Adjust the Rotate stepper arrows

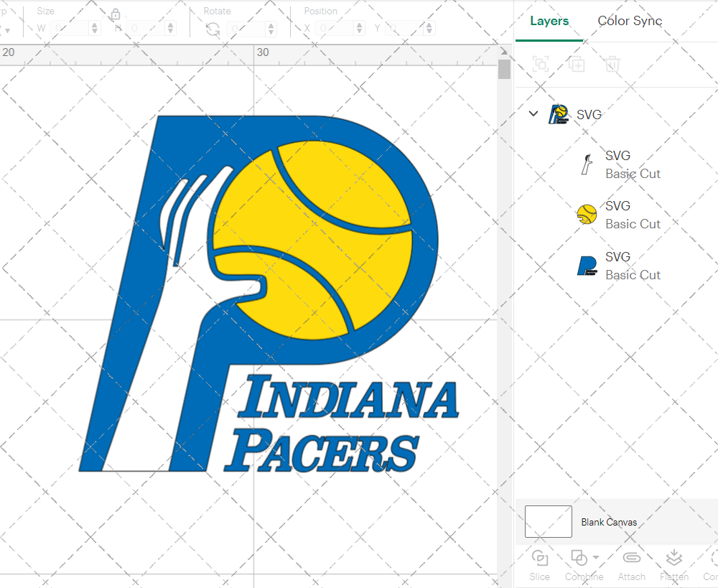(271, 29)
